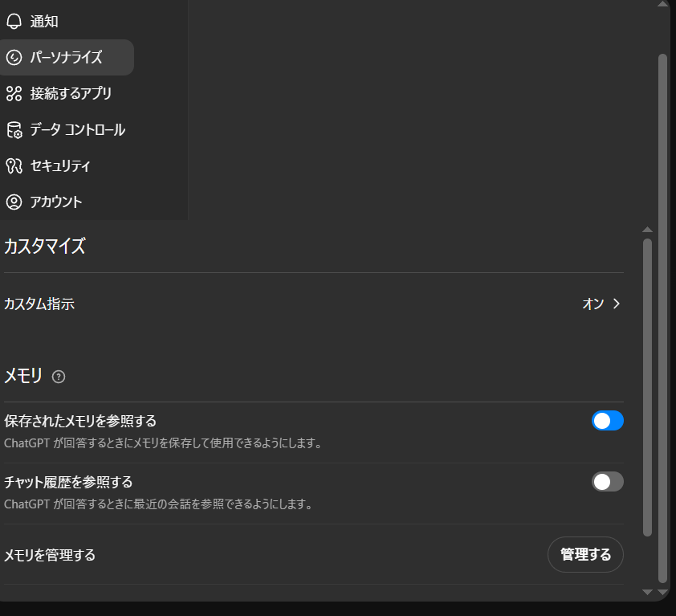
Task: Click the security key icon beside セキュリティ
Action: [x=14, y=165]
